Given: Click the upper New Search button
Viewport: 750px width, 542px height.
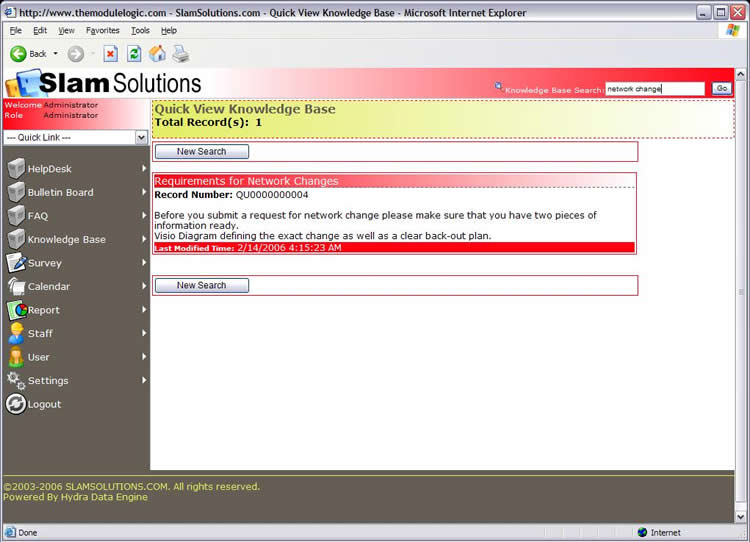Looking at the screenshot, I should [x=201, y=152].
